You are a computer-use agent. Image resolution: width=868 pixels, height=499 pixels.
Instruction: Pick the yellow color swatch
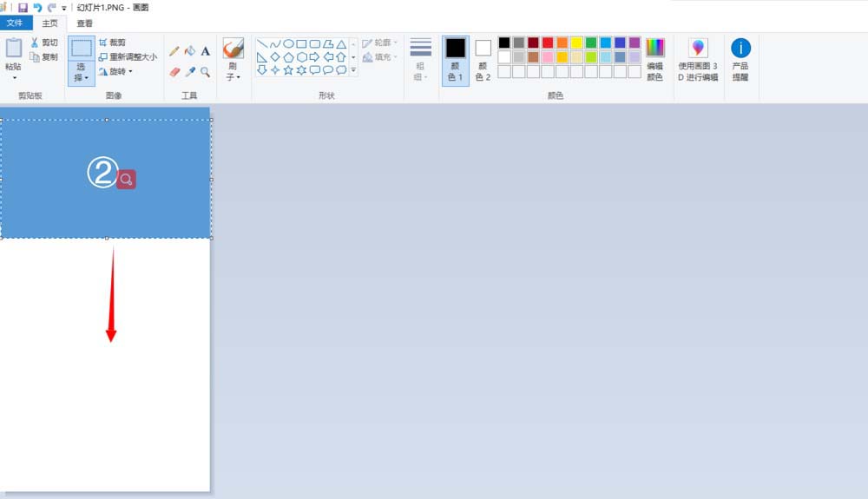(x=576, y=43)
